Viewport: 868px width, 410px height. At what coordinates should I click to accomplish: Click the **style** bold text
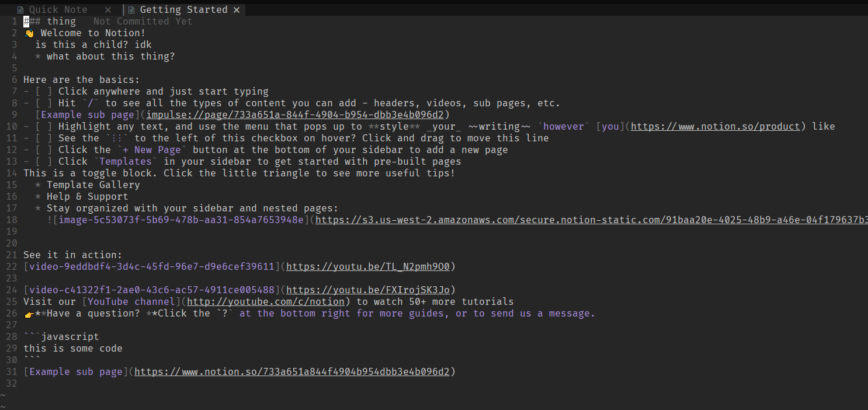point(394,127)
